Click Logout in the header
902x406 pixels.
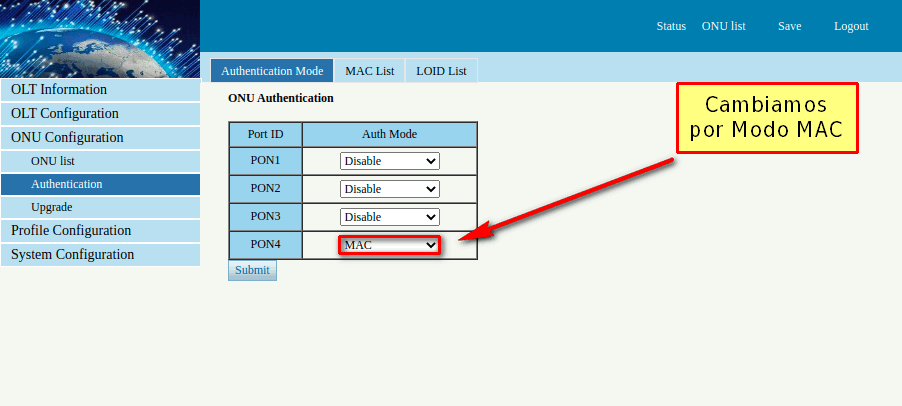click(851, 26)
